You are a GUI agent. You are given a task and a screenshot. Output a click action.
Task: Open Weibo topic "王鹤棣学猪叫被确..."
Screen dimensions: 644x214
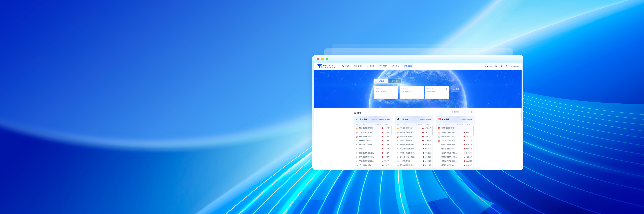click(x=366, y=161)
